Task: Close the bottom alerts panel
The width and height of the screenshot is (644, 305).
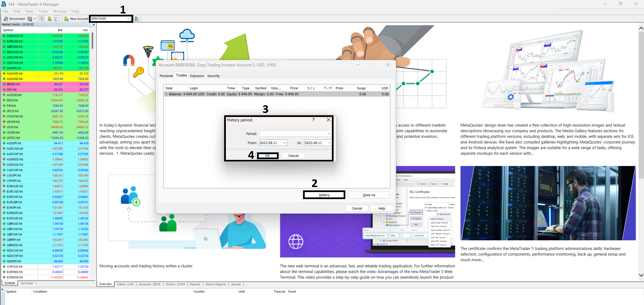Action: 2,289
